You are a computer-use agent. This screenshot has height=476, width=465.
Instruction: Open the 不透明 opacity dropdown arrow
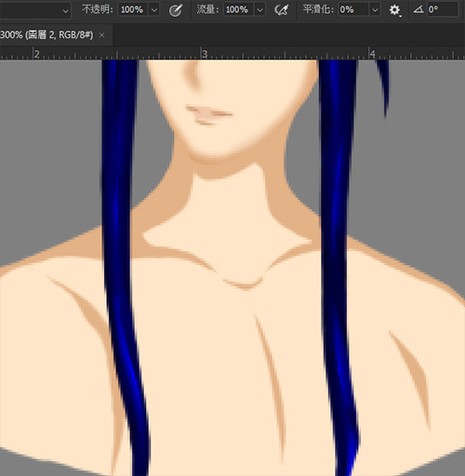click(x=154, y=10)
